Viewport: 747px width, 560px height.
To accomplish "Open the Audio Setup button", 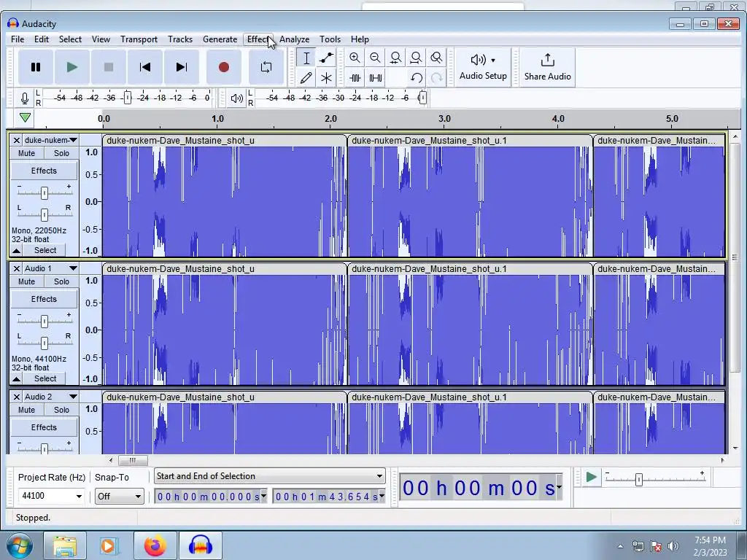I will point(483,67).
